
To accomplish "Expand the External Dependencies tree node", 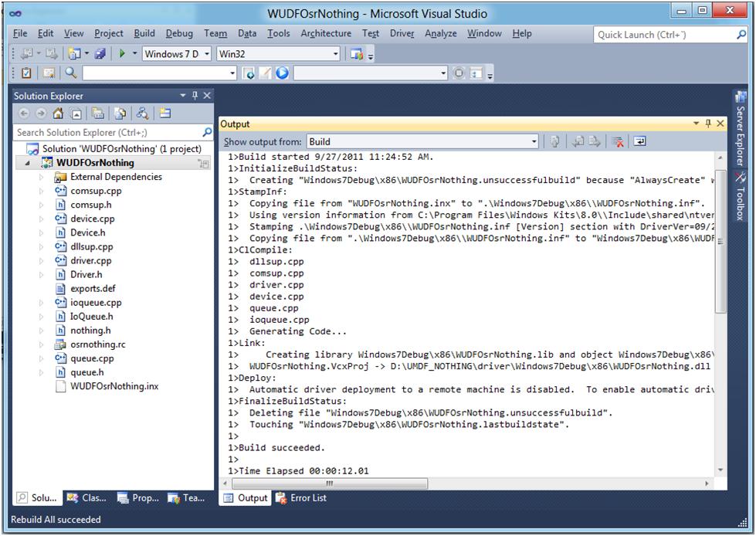I will [x=42, y=177].
